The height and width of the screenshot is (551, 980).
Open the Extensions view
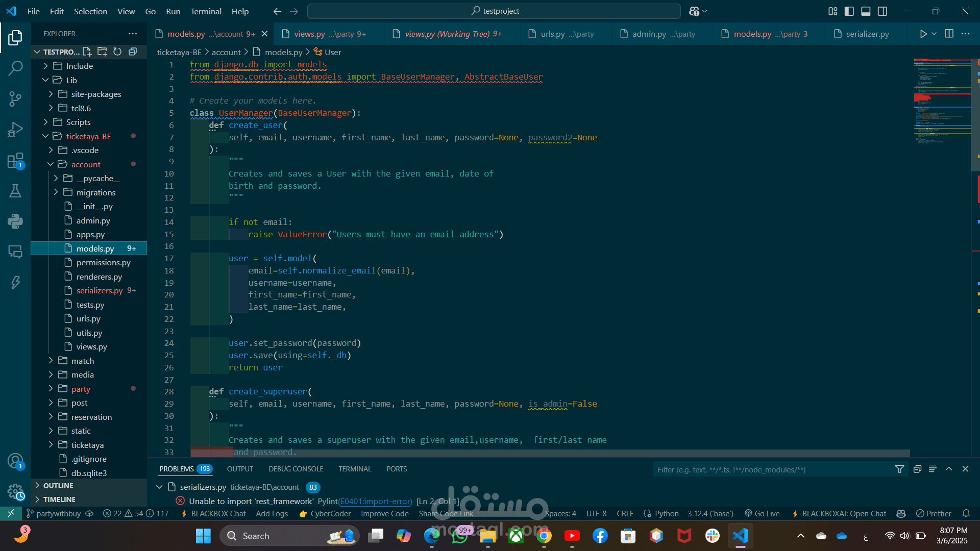[15, 161]
